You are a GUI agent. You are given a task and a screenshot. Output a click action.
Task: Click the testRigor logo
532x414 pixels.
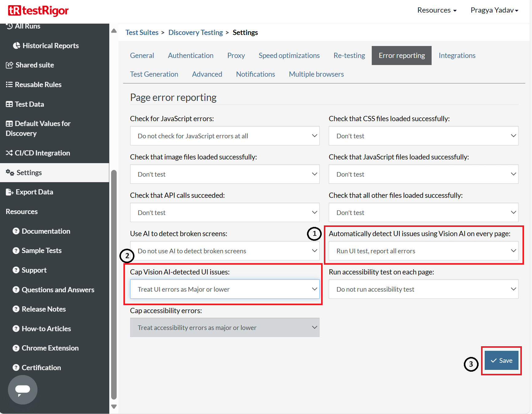pos(38,11)
